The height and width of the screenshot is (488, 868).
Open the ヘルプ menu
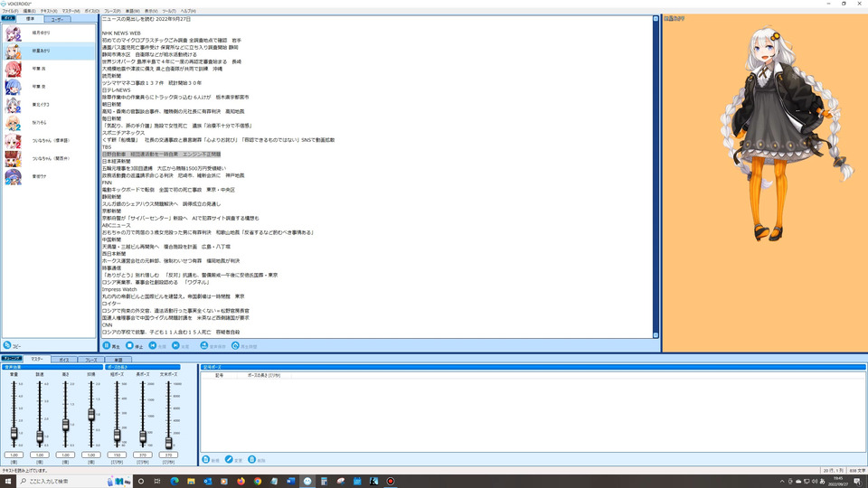click(188, 11)
